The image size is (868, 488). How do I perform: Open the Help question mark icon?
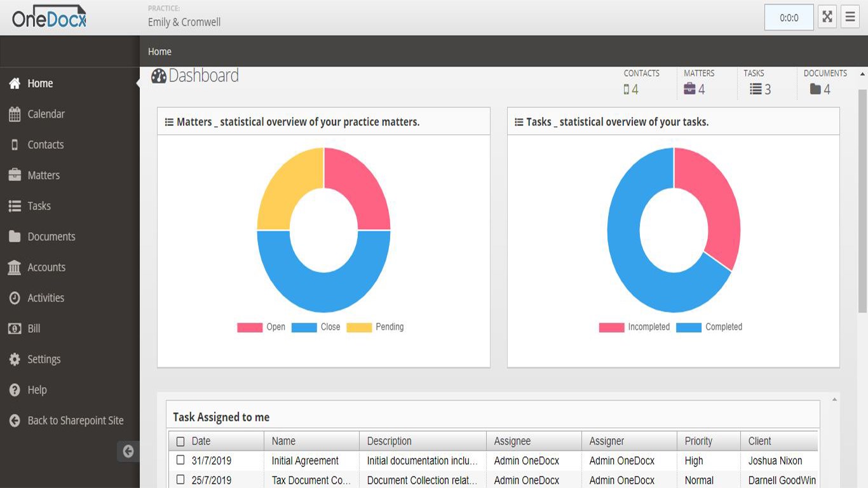(15, 390)
